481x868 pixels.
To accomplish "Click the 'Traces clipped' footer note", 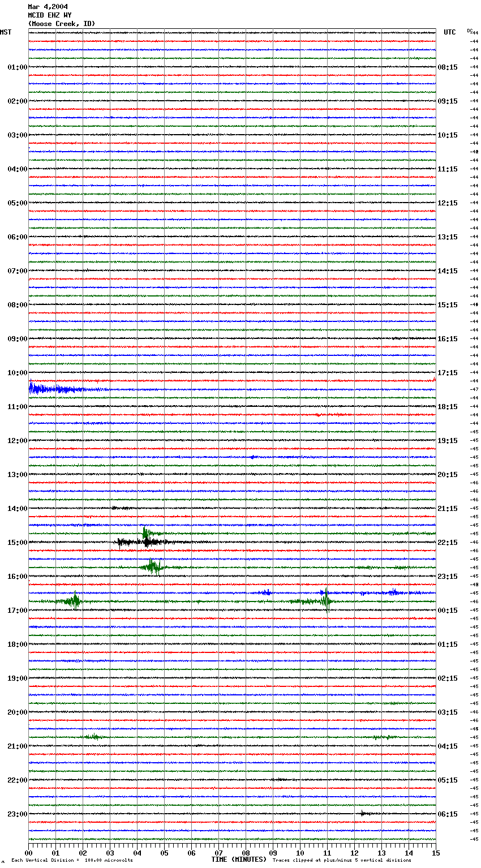I will tap(342, 861).
